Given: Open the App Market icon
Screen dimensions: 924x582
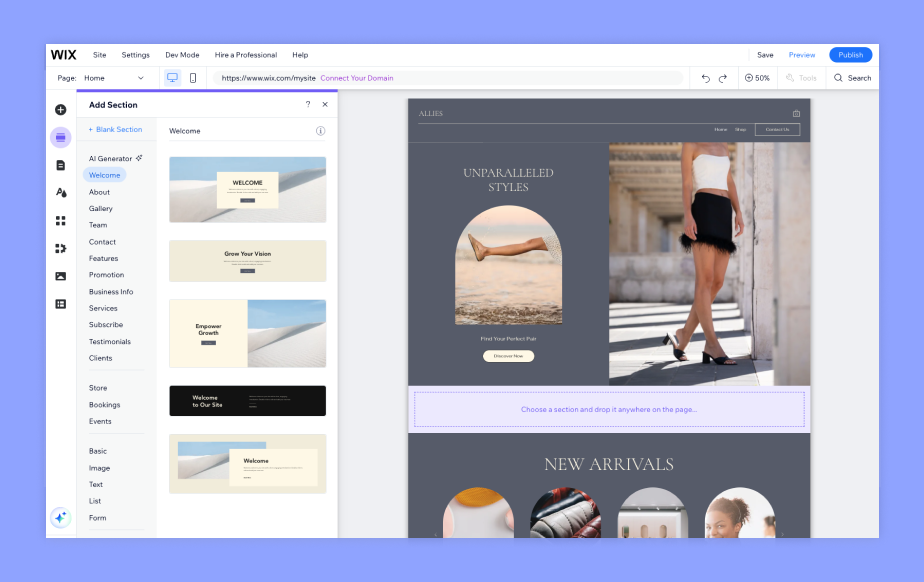Looking at the screenshot, I should click(60, 220).
